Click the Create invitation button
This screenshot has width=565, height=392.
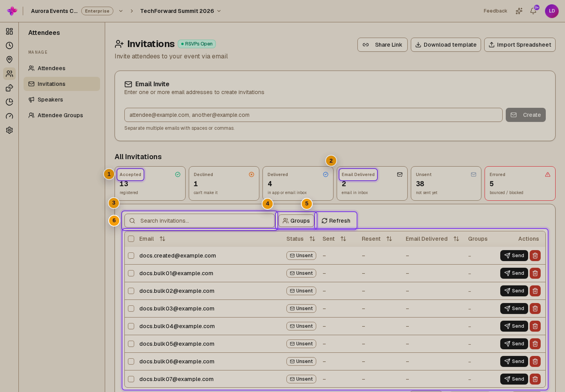point(526,115)
